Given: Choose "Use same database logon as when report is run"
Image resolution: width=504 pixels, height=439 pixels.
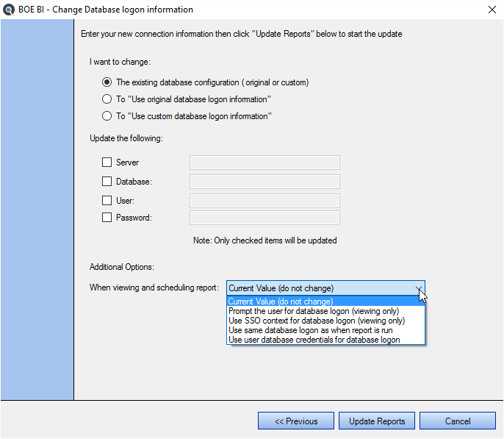Looking at the screenshot, I should [x=325, y=330].
